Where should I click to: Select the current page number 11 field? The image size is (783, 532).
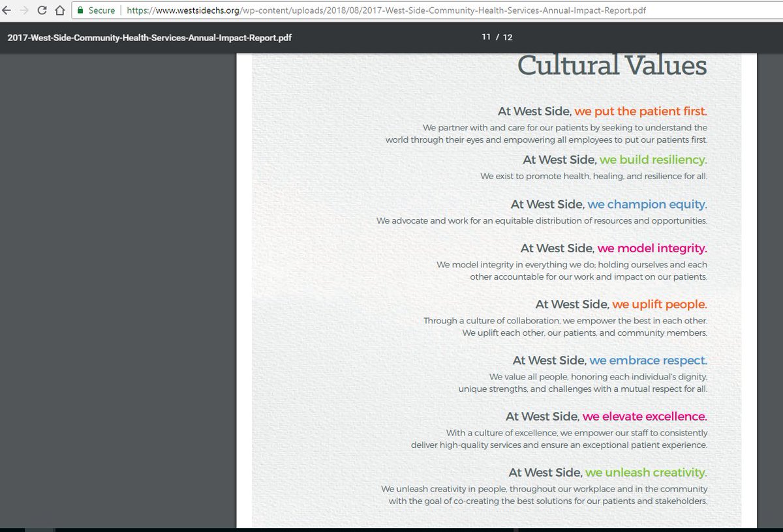coord(486,37)
